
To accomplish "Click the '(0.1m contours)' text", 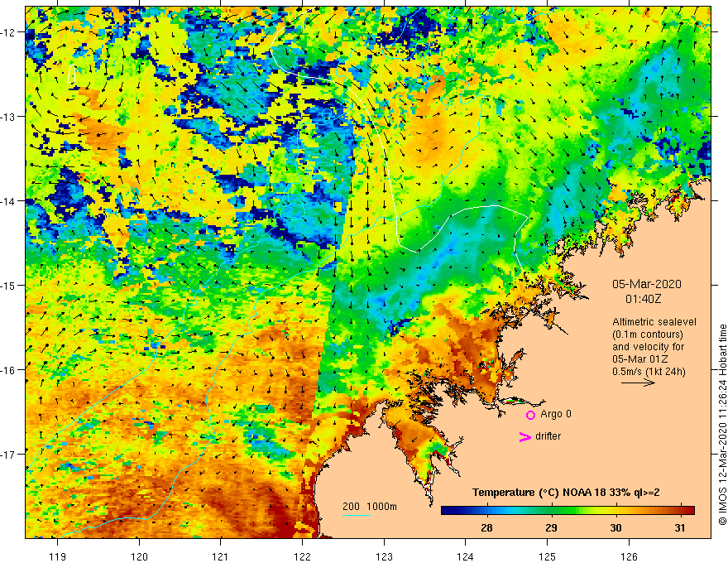I will click(x=648, y=334).
